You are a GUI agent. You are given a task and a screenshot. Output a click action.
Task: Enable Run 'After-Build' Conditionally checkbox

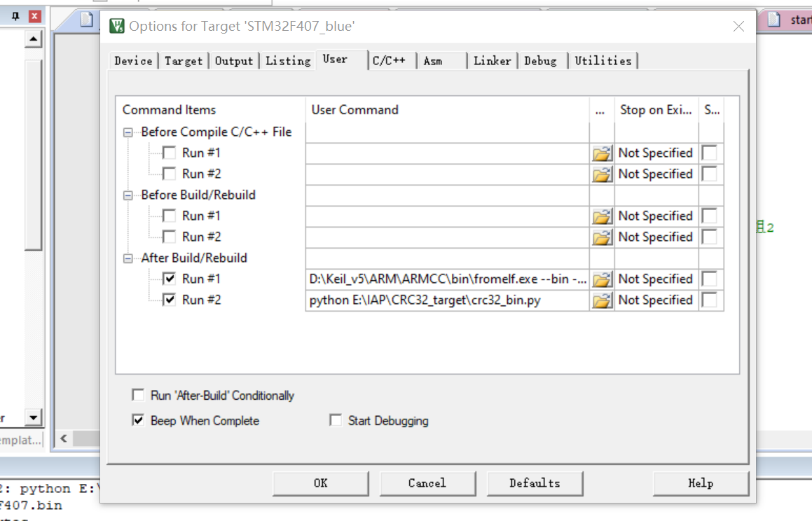tap(138, 396)
